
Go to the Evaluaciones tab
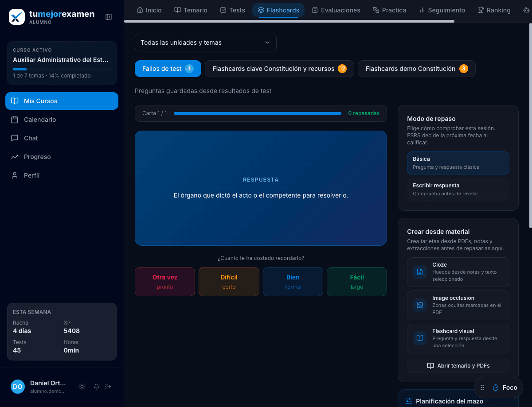(336, 10)
